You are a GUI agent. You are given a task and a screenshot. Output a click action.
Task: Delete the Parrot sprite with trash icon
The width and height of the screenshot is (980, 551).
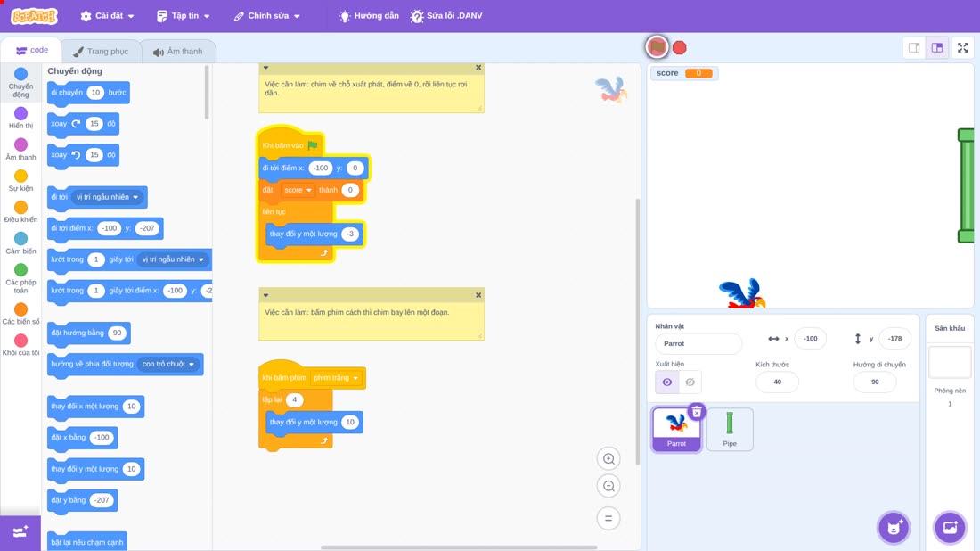tap(697, 412)
